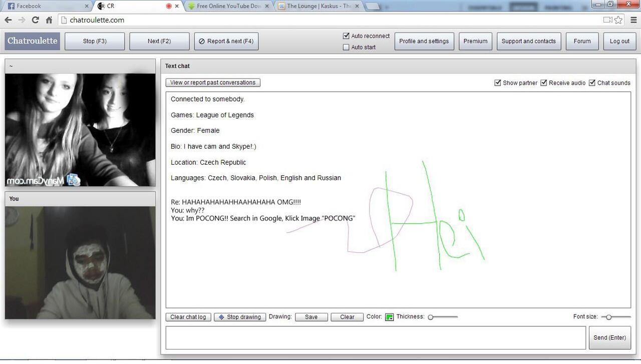This screenshot has height=364, width=641.
Task: Open the browser home page icon
Action: [49, 20]
